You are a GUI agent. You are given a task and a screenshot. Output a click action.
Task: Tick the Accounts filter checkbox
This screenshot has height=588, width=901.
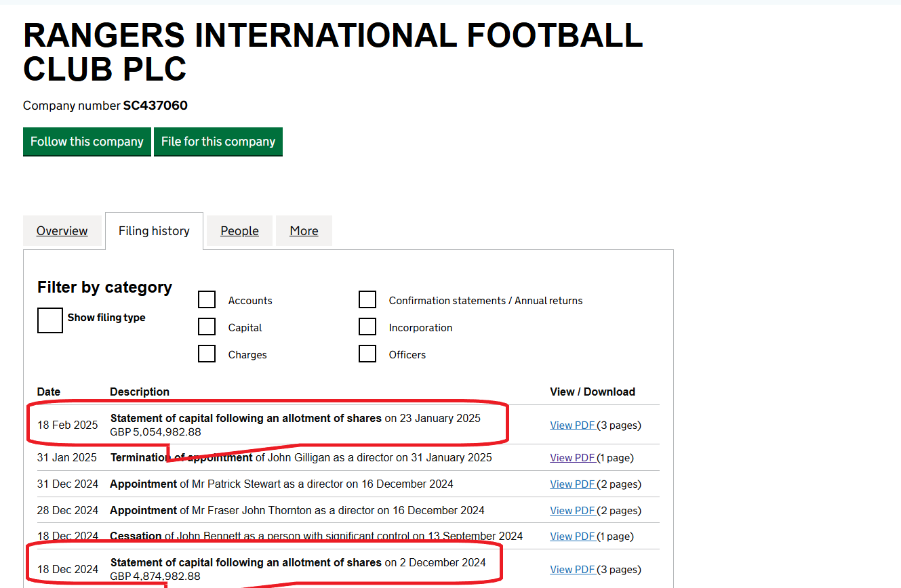pos(207,299)
